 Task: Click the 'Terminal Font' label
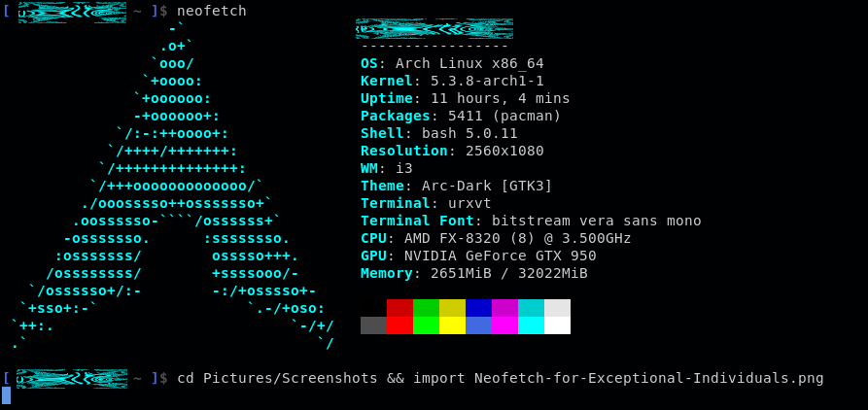tap(417, 221)
